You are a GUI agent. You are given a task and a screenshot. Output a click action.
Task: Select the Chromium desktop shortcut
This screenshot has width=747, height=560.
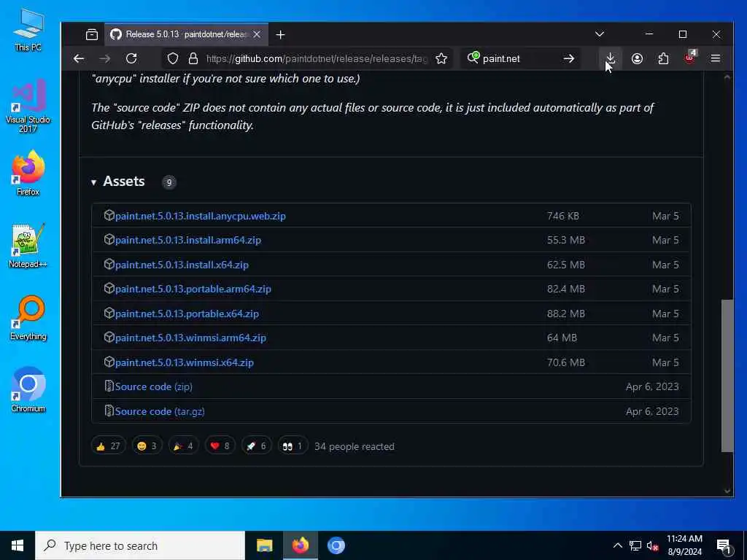[x=28, y=390]
